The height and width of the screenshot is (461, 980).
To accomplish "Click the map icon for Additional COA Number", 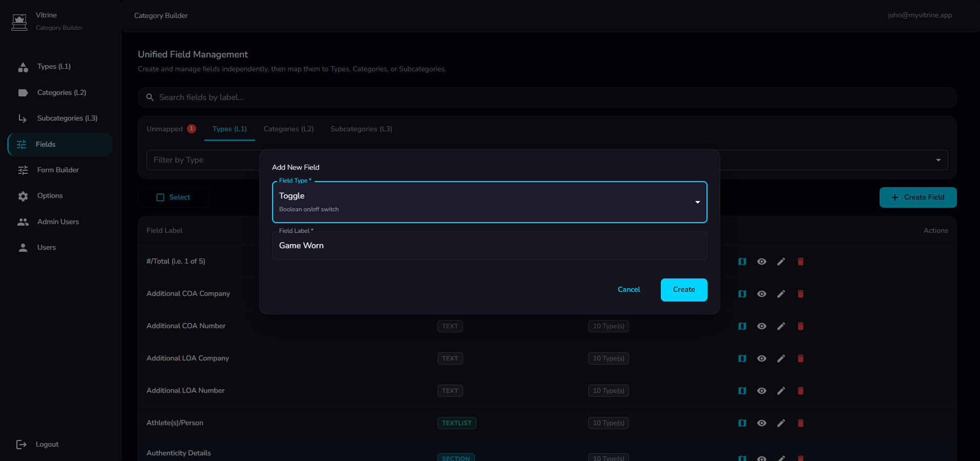I will tap(742, 326).
